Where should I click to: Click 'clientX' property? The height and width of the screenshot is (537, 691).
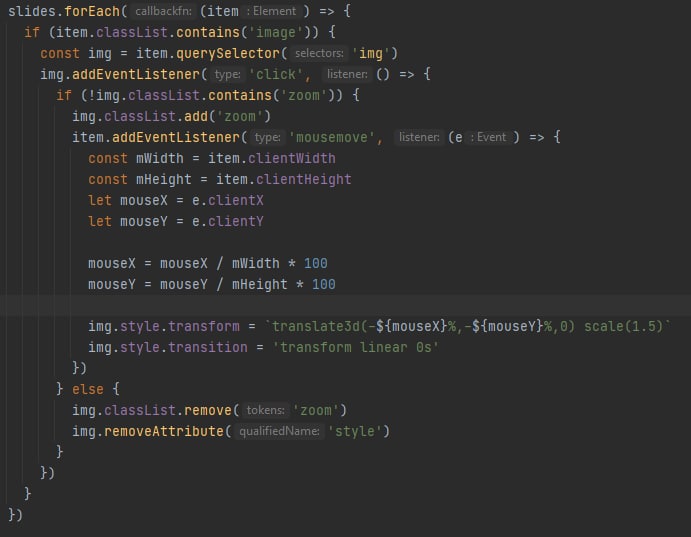pyautogui.click(x=235, y=200)
